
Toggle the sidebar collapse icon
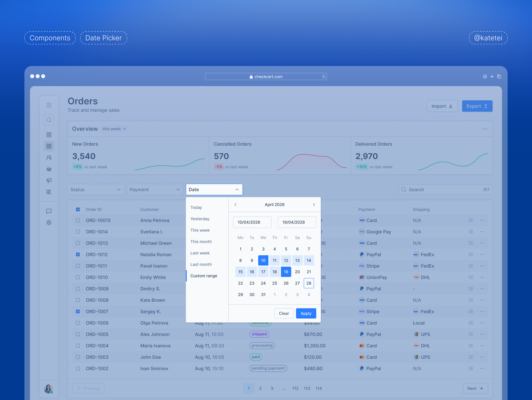coord(49,105)
